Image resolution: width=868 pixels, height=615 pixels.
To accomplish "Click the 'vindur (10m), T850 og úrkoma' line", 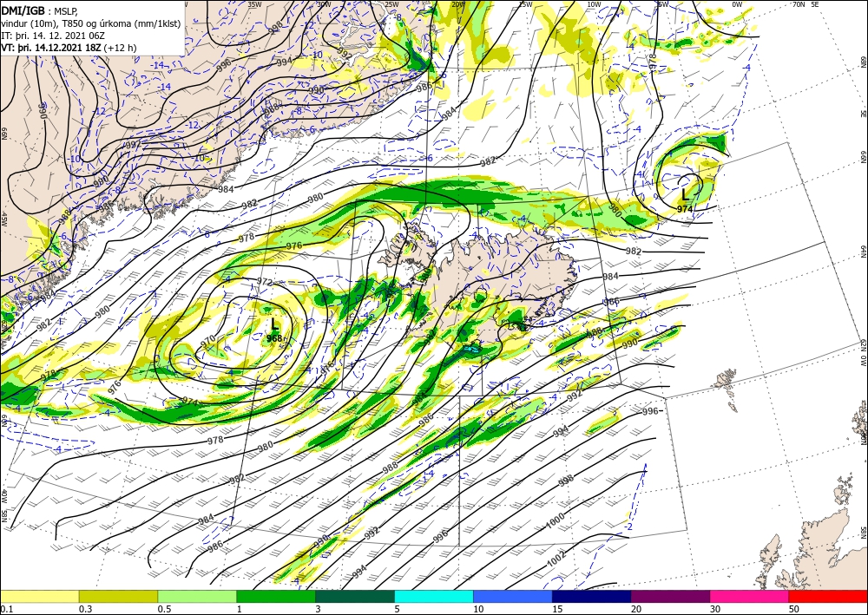I will [x=90, y=23].
